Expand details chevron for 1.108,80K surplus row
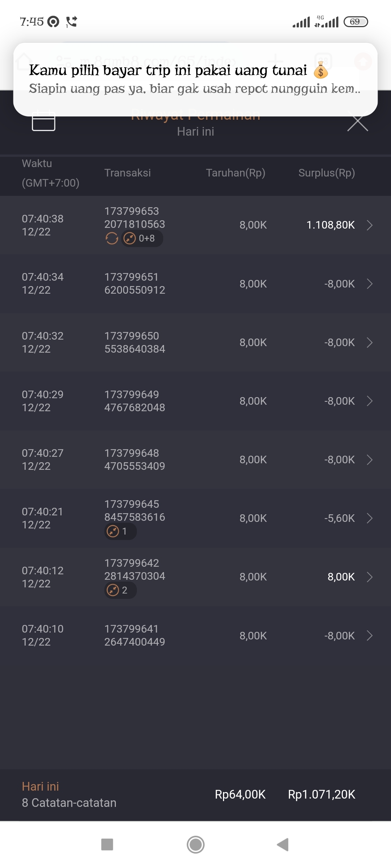391x868 pixels. (370, 225)
